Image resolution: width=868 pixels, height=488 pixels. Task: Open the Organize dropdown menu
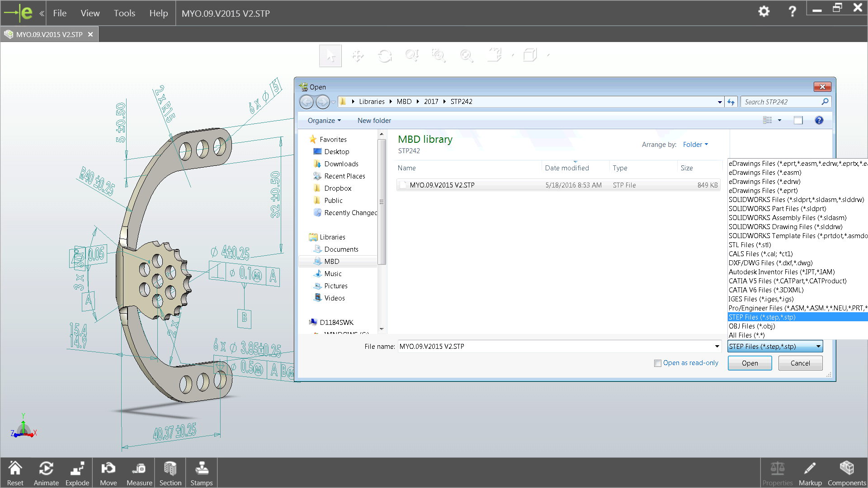tap(324, 121)
